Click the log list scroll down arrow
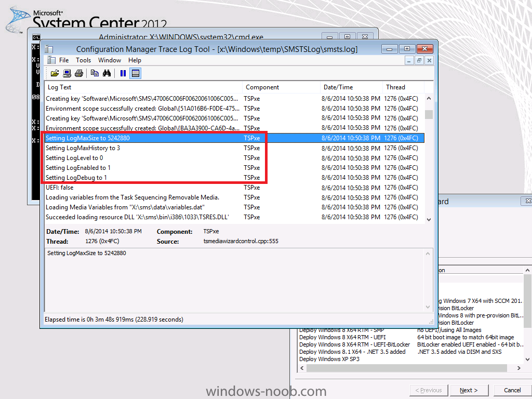532x399 pixels. pyautogui.click(x=429, y=220)
